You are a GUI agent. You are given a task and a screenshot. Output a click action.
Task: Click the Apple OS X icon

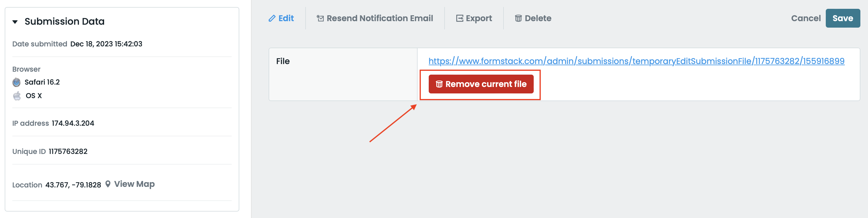pos(17,96)
